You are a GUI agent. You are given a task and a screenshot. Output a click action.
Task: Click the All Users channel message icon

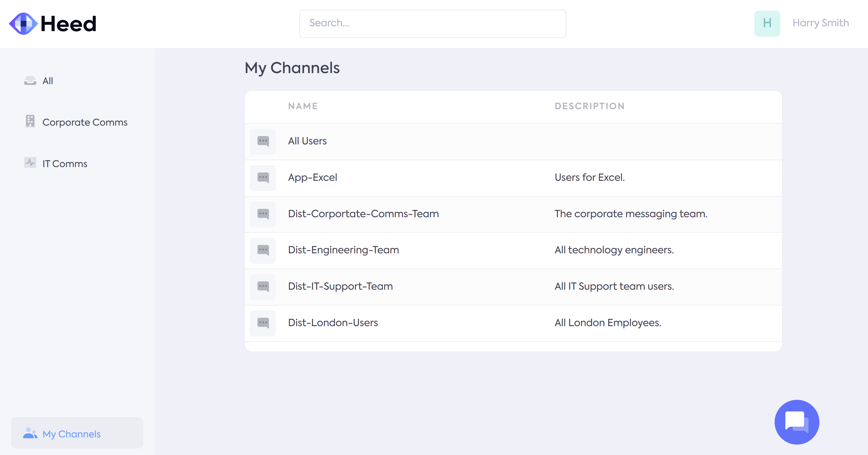point(263,141)
